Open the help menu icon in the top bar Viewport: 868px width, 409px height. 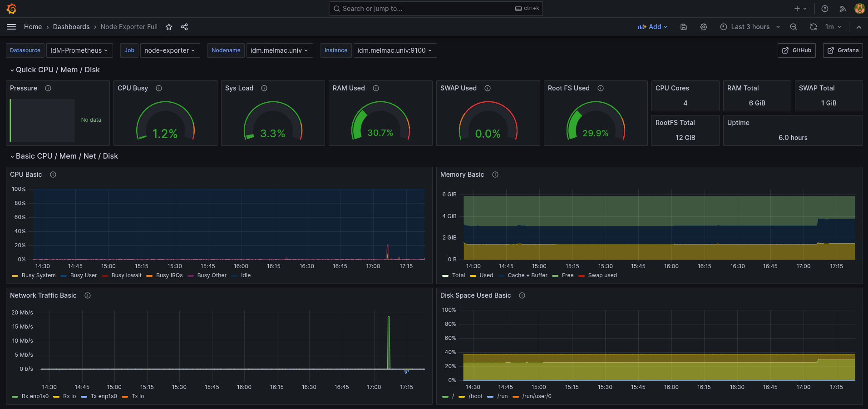(x=825, y=9)
